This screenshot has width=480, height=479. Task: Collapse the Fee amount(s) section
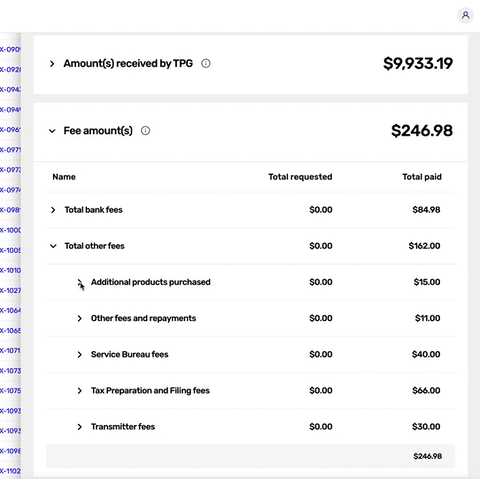tap(52, 131)
